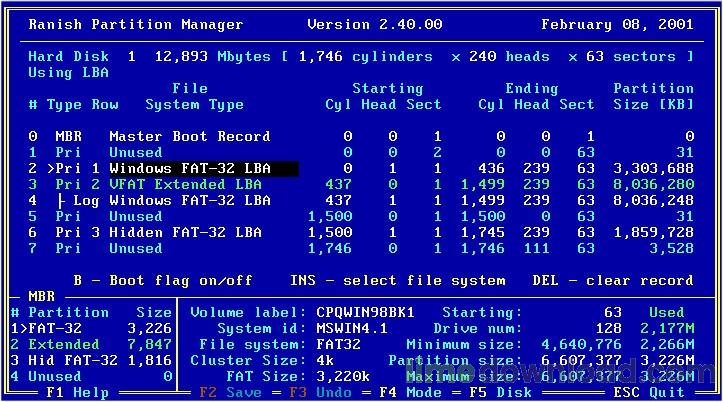Click the F3 Undo key hint
Screen dimensions: 723x402
[x=320, y=393]
